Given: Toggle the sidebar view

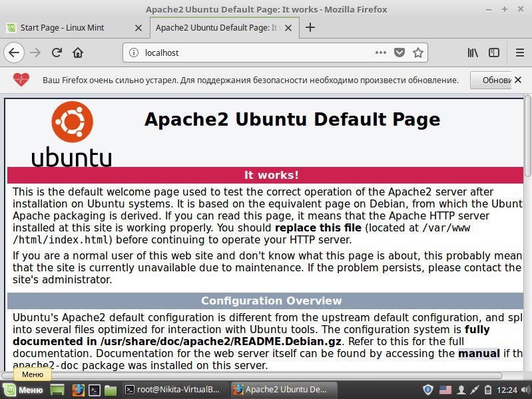Looking at the screenshot, I should coord(494,53).
